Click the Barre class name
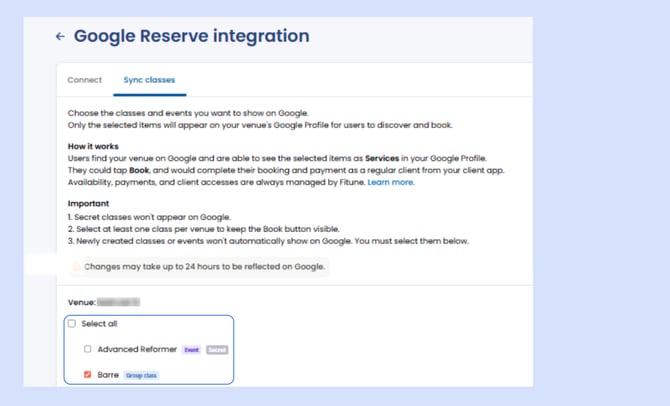This screenshot has height=406, width=670. pyautogui.click(x=108, y=375)
